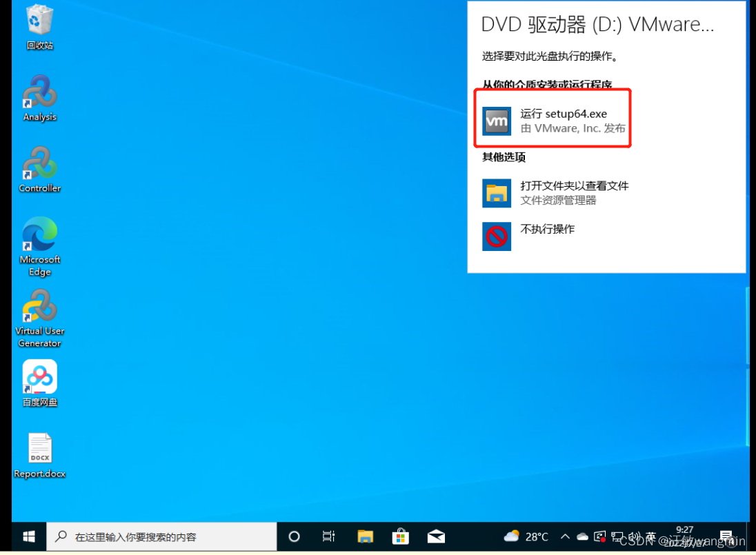Open File Explorer from the taskbar

coord(365,536)
